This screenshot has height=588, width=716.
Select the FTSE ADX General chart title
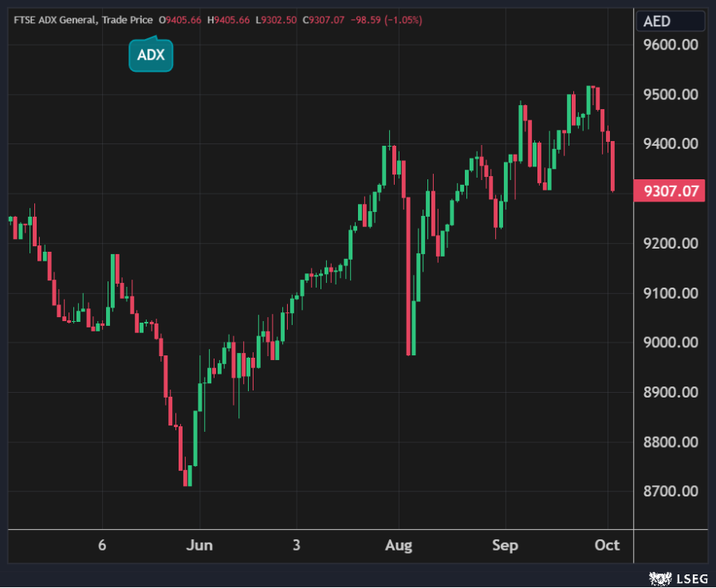(81, 19)
